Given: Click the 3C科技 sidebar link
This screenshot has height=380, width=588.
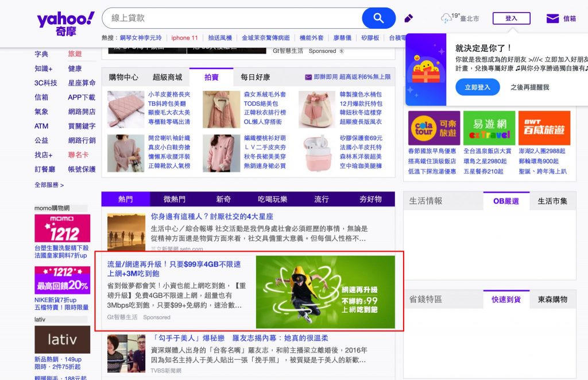Looking at the screenshot, I should click(46, 83).
